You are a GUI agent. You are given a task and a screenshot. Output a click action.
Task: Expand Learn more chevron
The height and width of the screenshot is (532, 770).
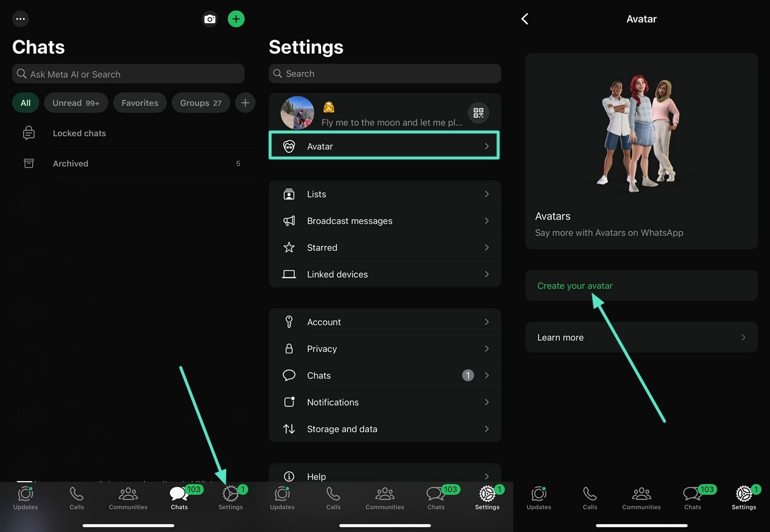tap(743, 337)
